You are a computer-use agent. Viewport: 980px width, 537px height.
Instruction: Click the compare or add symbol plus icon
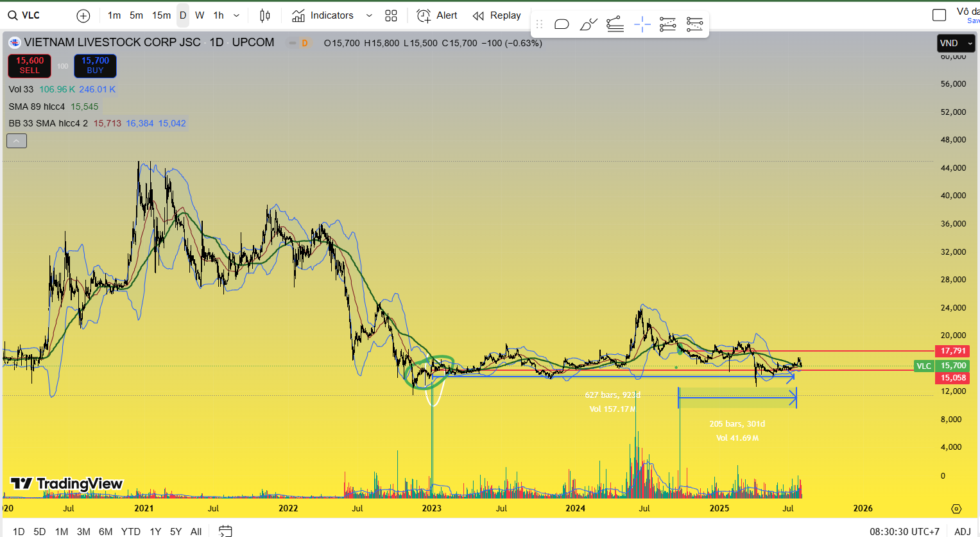(83, 15)
